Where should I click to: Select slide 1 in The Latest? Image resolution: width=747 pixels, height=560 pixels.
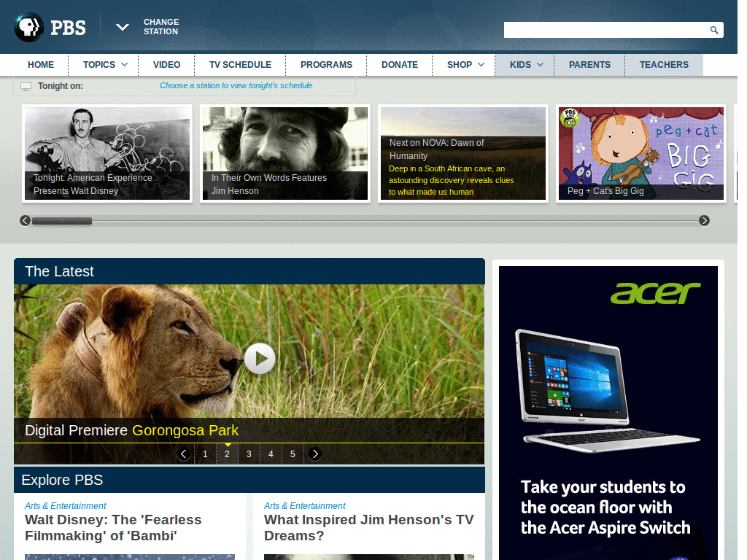(x=205, y=454)
